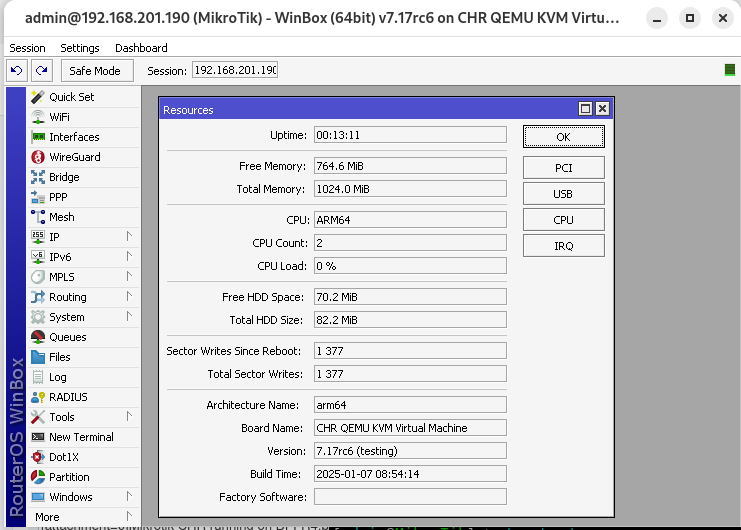Expand the Windows submenu arrow
The width and height of the screenshot is (741, 530).
(x=129, y=496)
